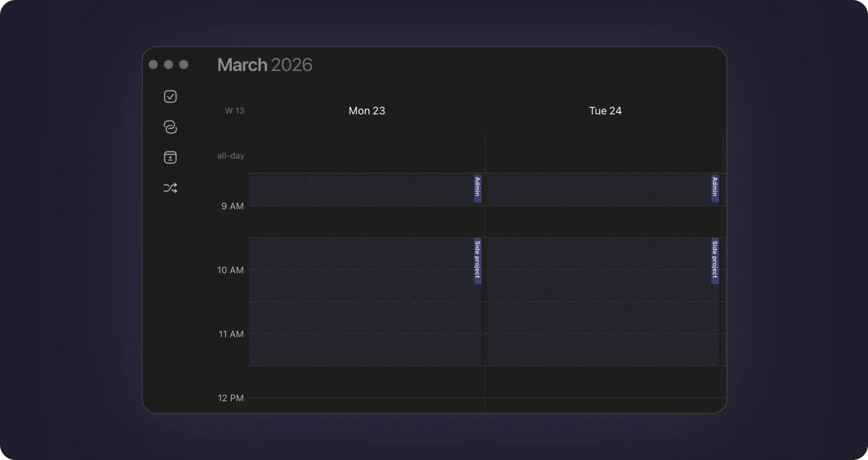Click the March 2026 title
Screen dimensions: 868x460
click(265, 65)
